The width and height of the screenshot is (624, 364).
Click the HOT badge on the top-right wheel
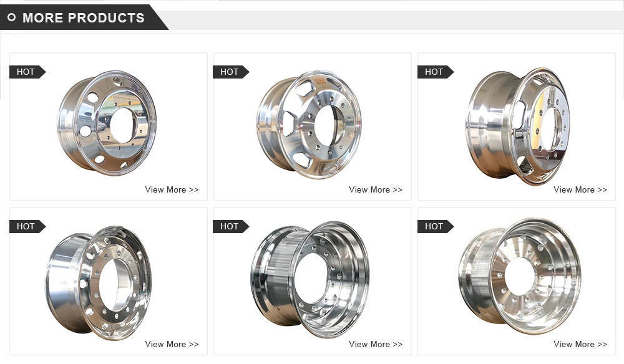click(436, 72)
